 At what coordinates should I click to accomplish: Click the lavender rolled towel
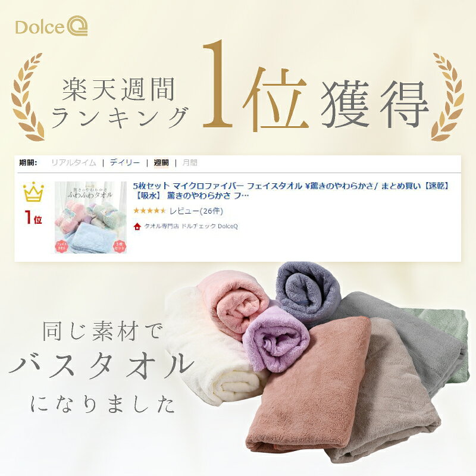tap(275, 339)
